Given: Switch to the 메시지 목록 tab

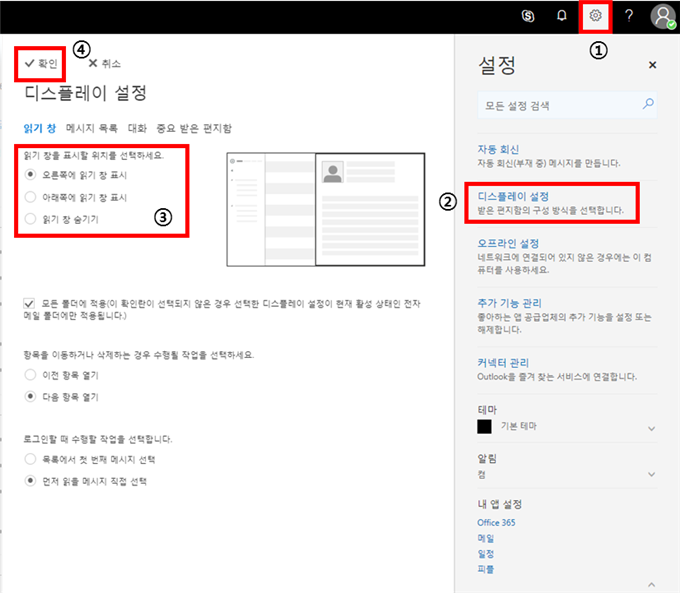Looking at the screenshot, I should 91,128.
